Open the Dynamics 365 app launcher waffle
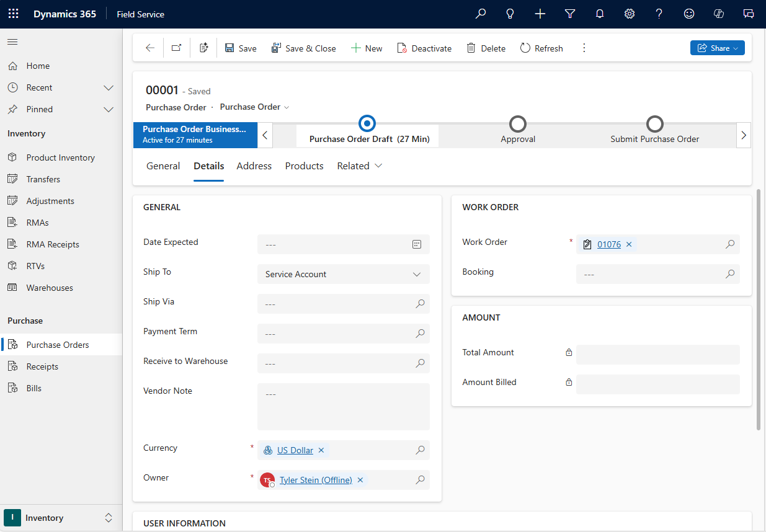The height and width of the screenshot is (532, 766). coord(13,13)
